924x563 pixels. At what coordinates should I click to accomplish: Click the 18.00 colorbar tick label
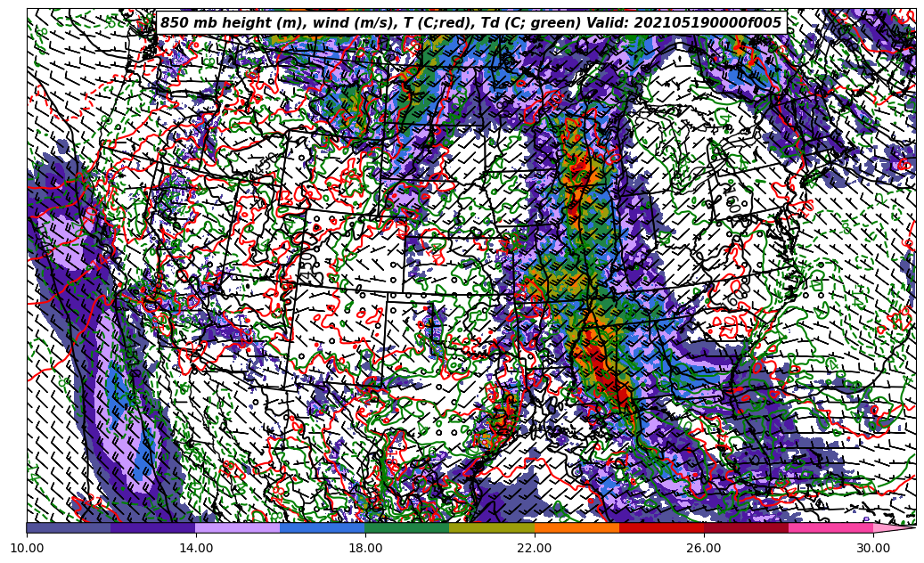(365, 548)
